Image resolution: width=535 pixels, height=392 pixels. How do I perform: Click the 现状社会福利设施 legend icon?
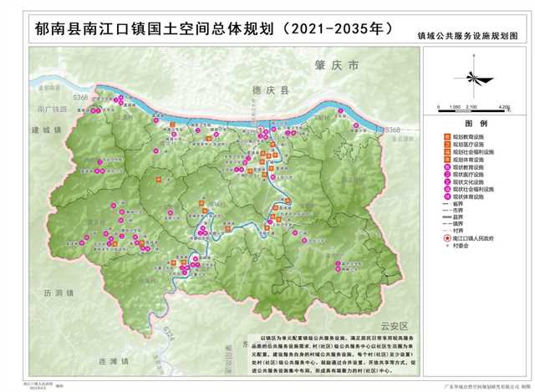[x=446, y=190]
